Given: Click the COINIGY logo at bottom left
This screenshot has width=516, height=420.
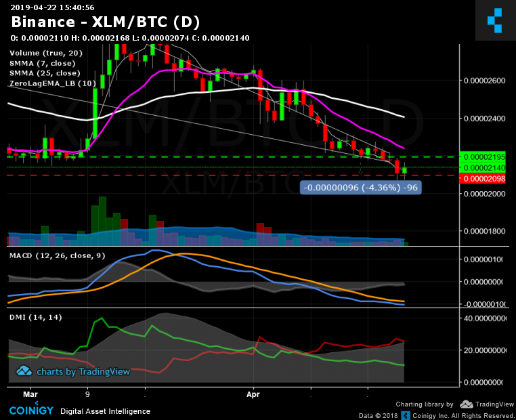Looking at the screenshot, I should coord(31,409).
